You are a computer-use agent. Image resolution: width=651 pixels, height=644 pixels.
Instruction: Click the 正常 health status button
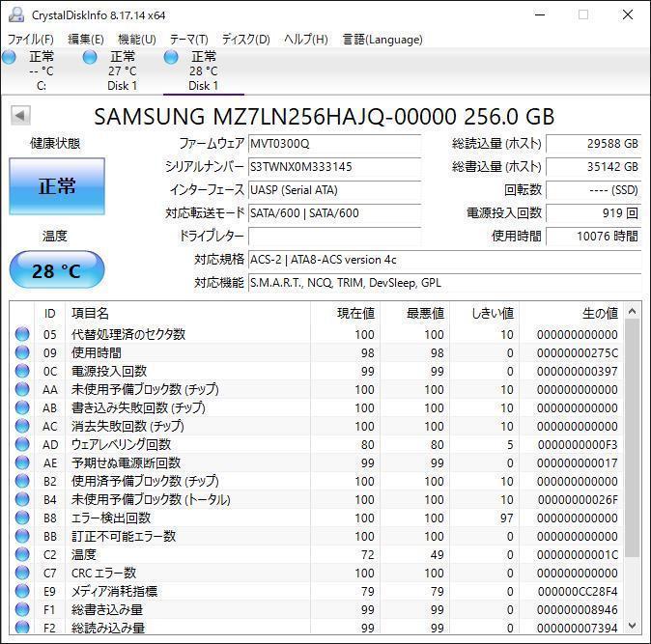point(57,186)
